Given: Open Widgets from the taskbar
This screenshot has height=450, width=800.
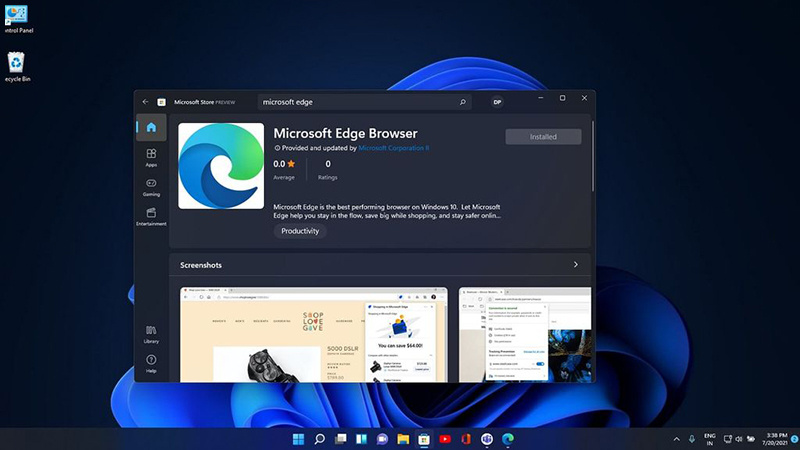Looking at the screenshot, I should [361, 439].
